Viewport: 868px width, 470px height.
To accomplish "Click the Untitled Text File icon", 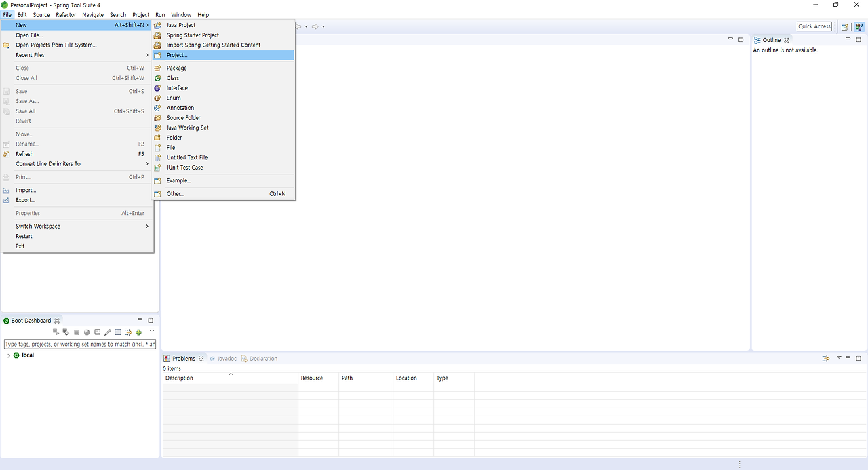I will pos(158,157).
